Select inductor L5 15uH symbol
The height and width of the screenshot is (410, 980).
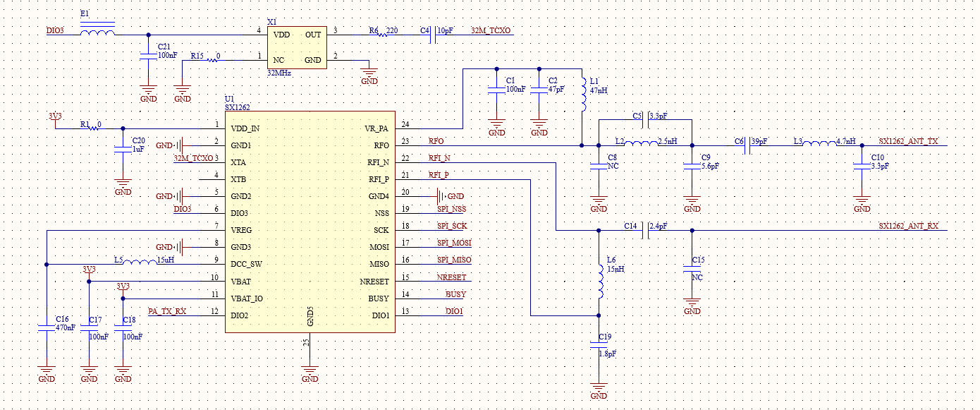click(x=142, y=263)
